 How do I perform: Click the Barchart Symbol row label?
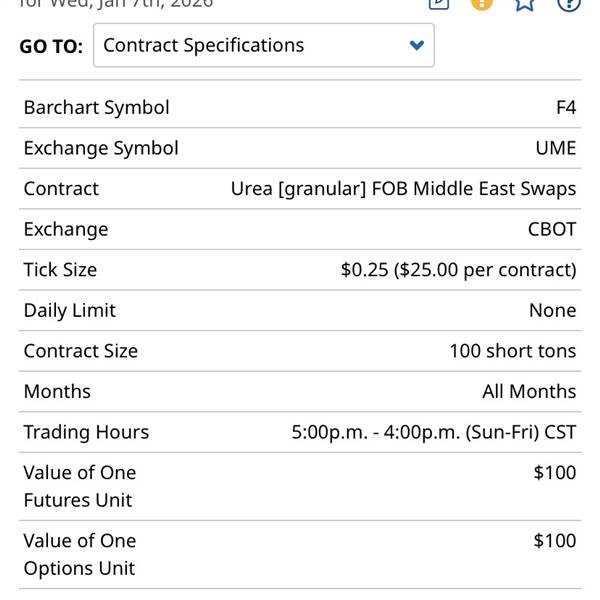97,107
